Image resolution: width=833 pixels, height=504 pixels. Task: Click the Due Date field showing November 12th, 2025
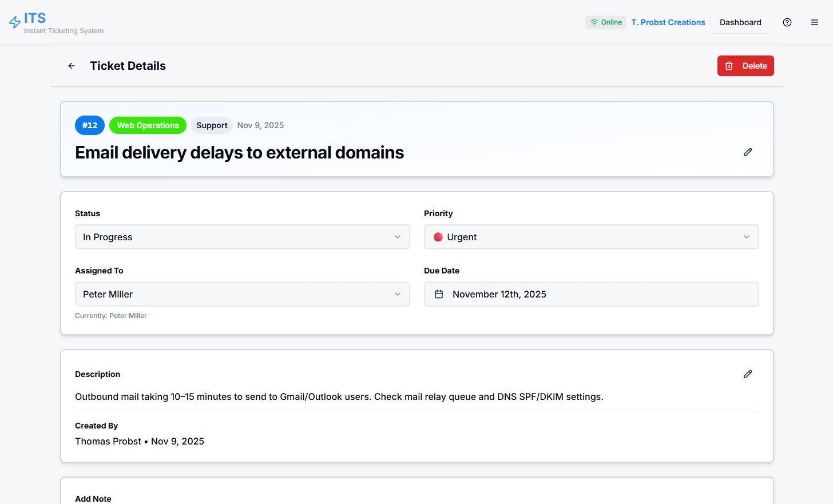591,293
